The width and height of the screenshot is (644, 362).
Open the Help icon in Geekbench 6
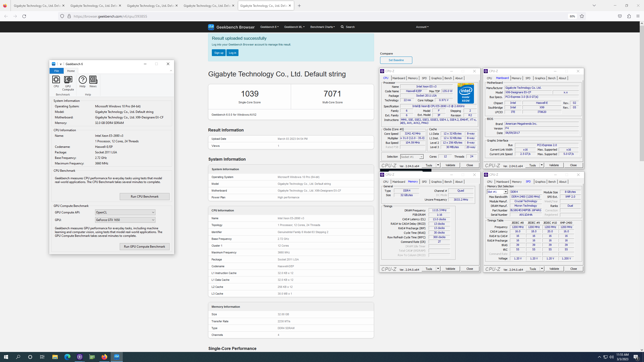click(x=83, y=82)
